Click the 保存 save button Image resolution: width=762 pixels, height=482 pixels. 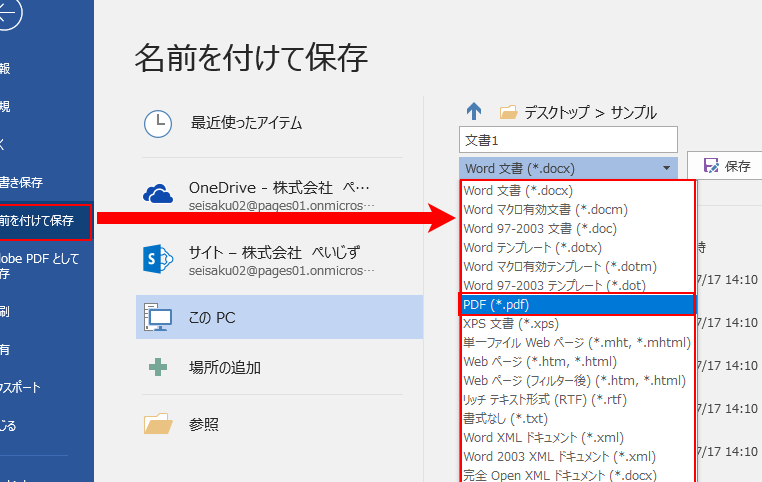coord(726,167)
